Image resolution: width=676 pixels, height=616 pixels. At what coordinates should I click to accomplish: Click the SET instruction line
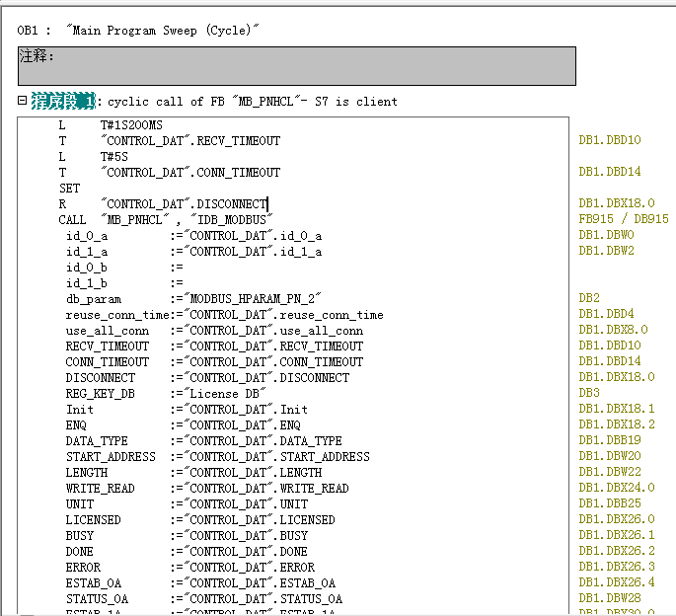tap(69, 189)
